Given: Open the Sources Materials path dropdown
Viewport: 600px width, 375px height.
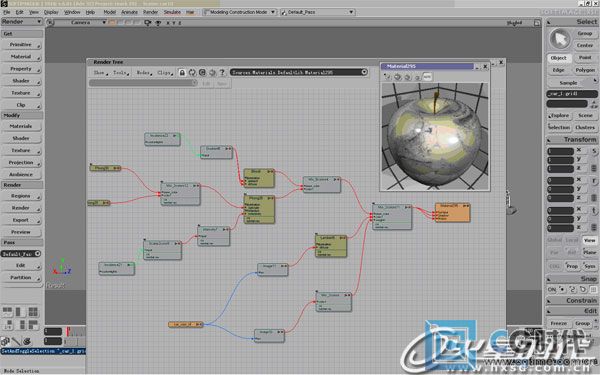Looking at the screenshot, I should [299, 72].
